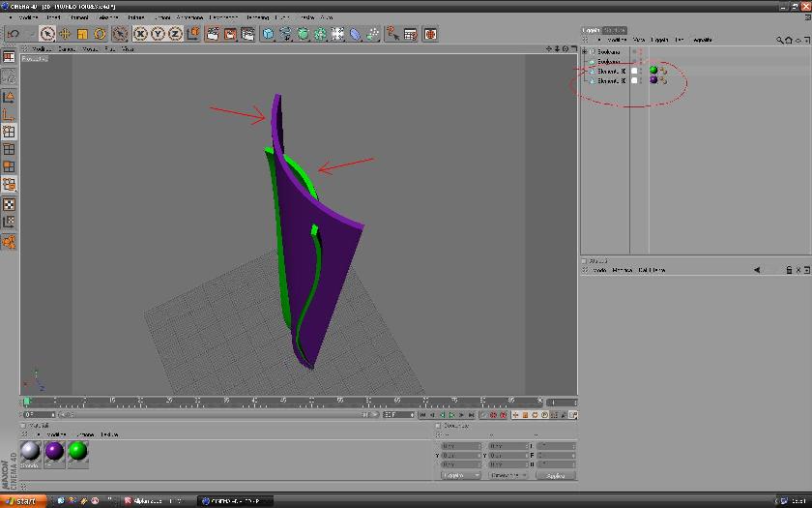Click the green material tag in the Object Manager

click(653, 71)
